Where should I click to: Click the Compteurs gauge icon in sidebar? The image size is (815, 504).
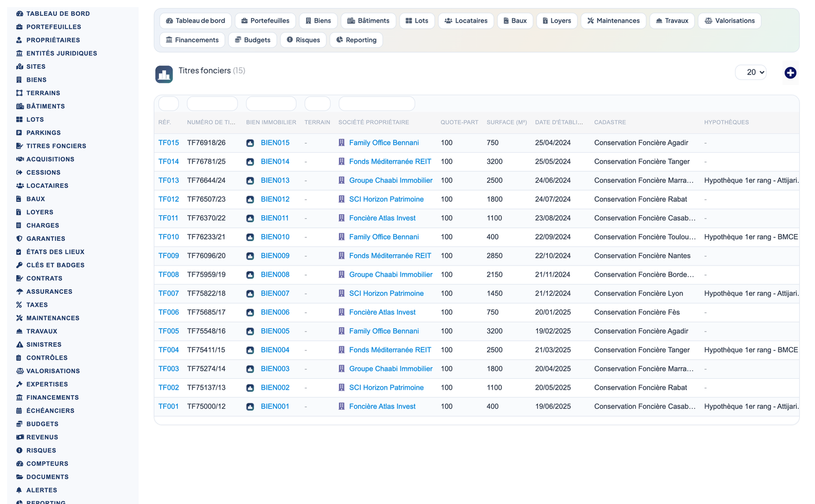20,464
